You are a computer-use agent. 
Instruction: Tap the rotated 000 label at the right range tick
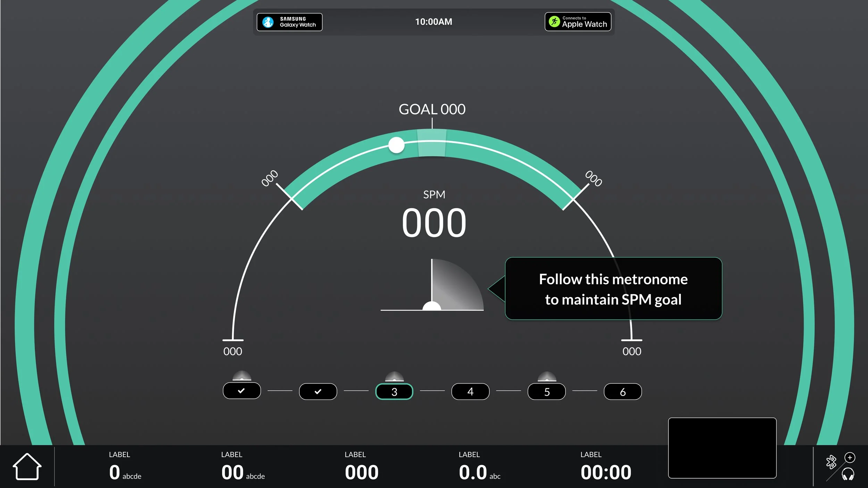click(594, 178)
